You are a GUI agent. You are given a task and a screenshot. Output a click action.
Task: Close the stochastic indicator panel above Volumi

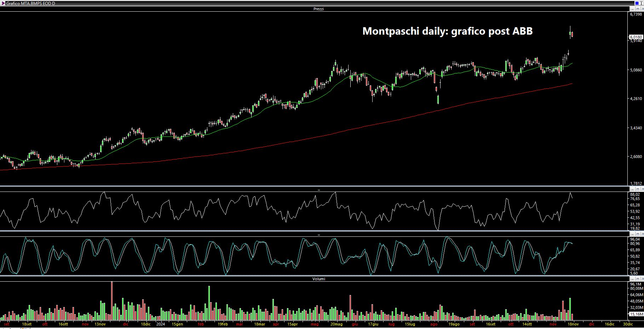pyautogui.click(x=642, y=234)
